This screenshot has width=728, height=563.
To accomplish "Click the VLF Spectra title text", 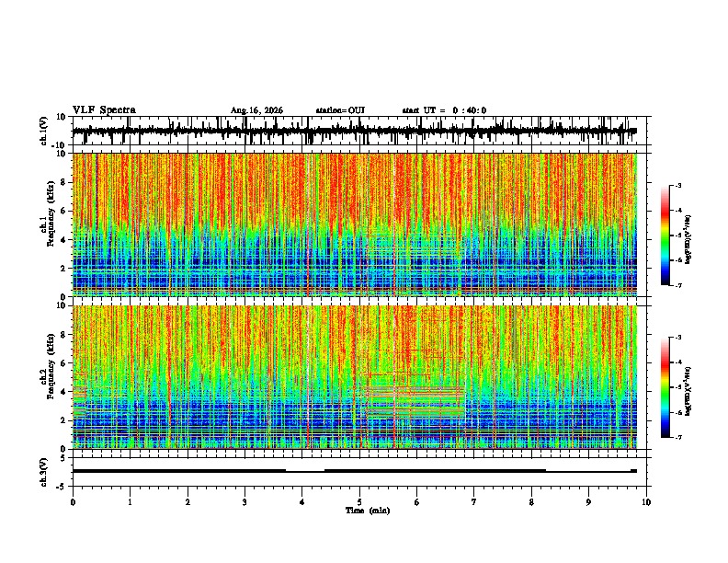I will [104, 110].
